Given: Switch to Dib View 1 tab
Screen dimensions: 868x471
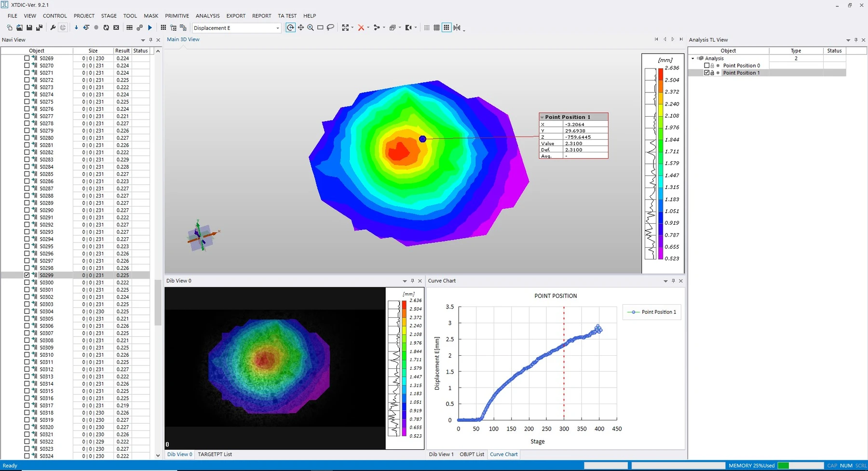Looking at the screenshot, I should (441, 454).
